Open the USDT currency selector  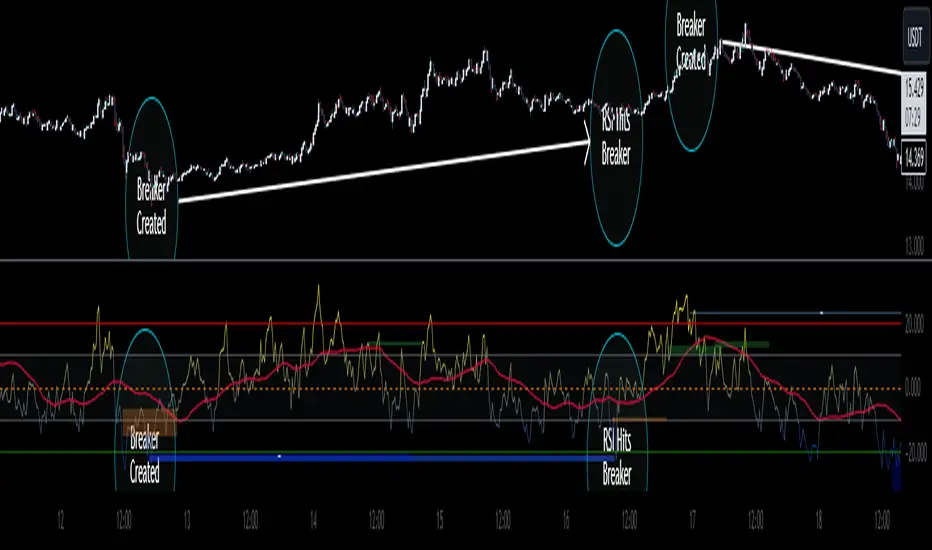point(914,36)
